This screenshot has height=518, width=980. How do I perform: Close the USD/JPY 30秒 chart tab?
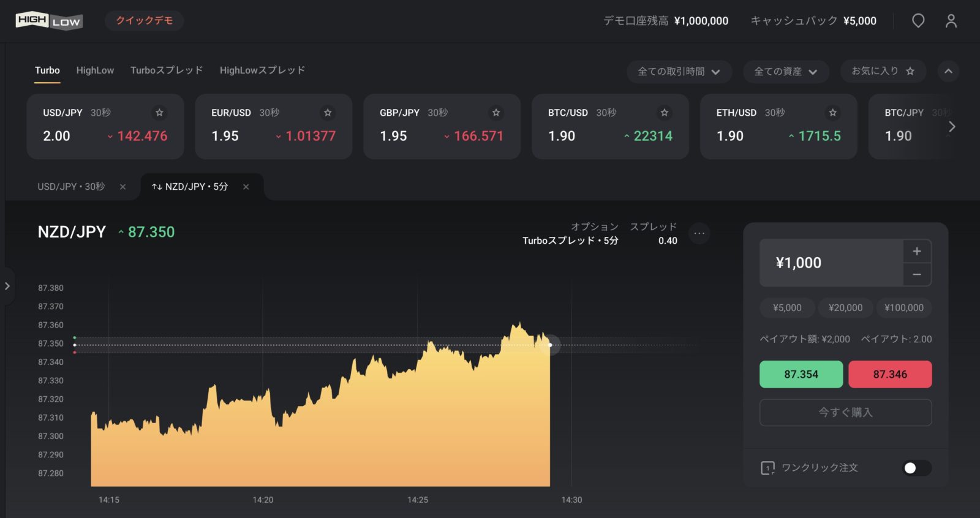[123, 187]
